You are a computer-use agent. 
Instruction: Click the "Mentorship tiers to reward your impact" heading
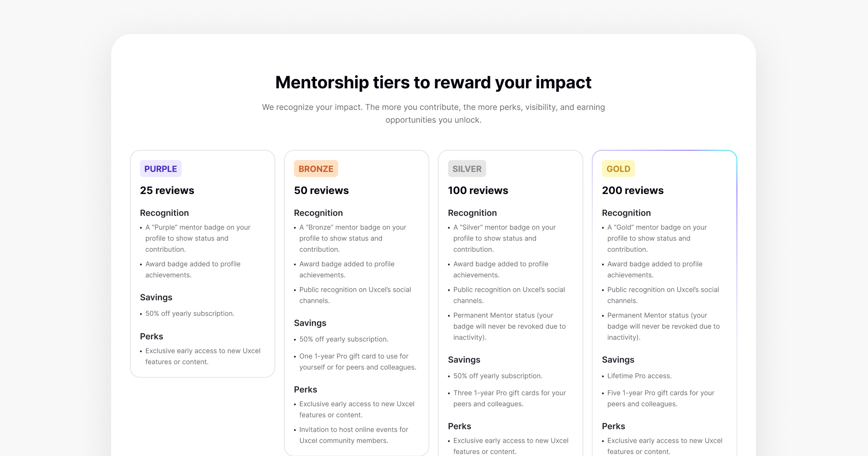[x=433, y=82]
